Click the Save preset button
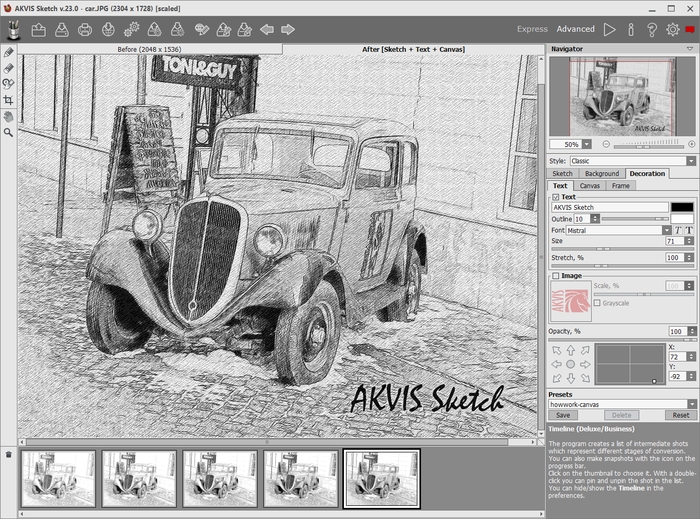700x519 pixels. click(x=563, y=415)
